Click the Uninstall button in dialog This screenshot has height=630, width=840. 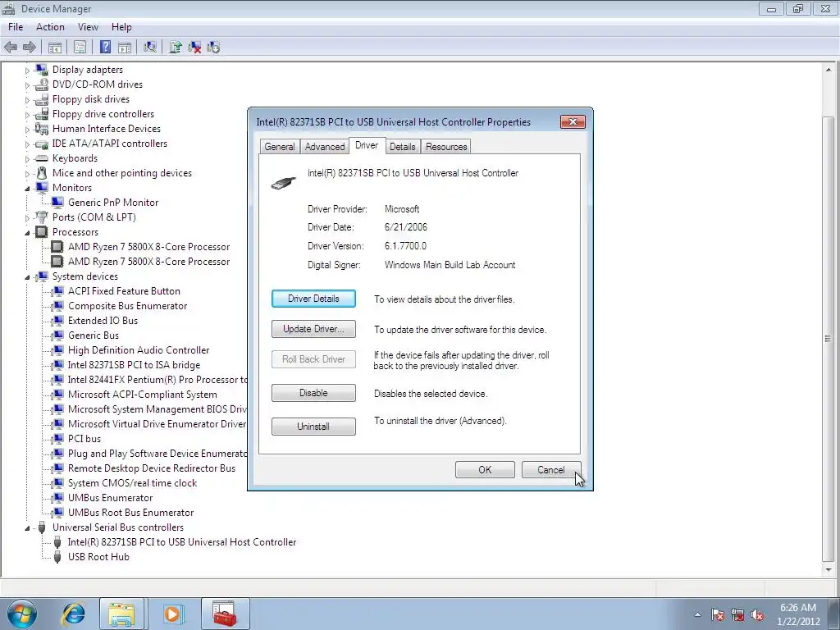[313, 427]
